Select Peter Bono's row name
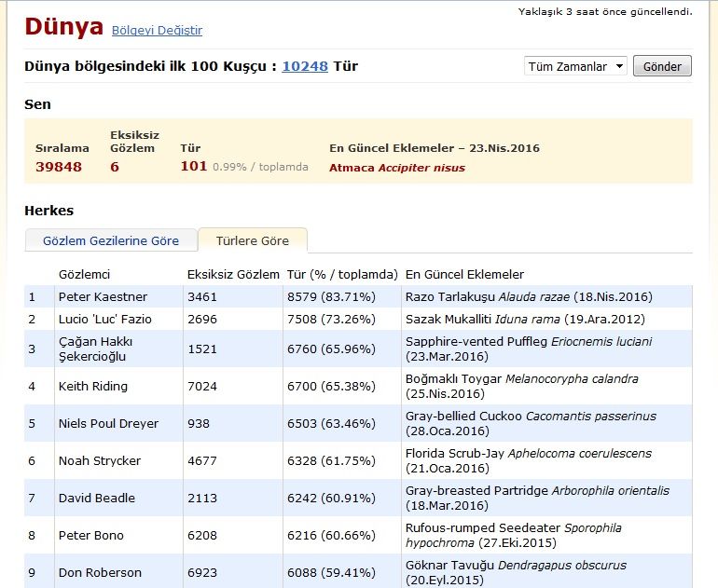 pyautogui.click(x=91, y=535)
